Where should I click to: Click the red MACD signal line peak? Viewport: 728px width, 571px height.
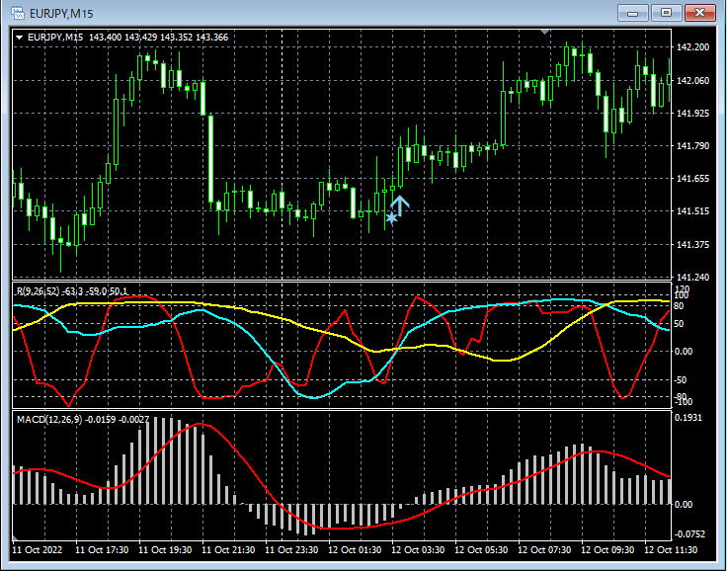pyautogui.click(x=201, y=424)
